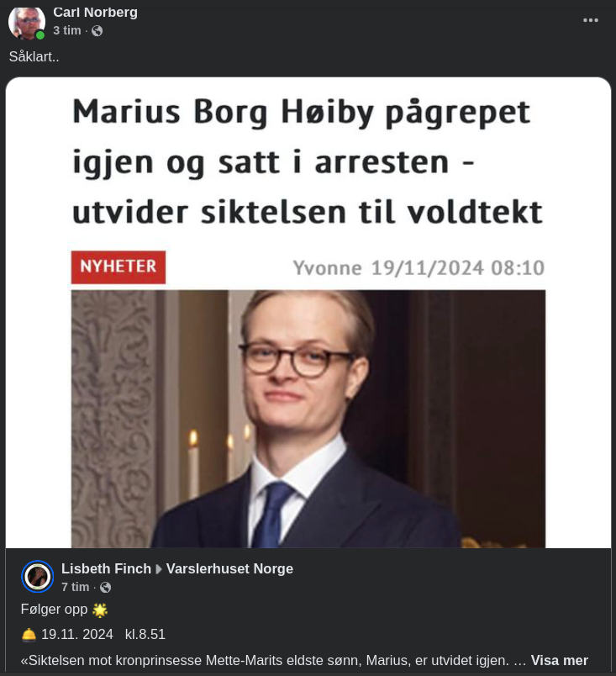Click the globe privacy icon beside 7 tim
Screen dimensions: 616x676
[x=105, y=587]
